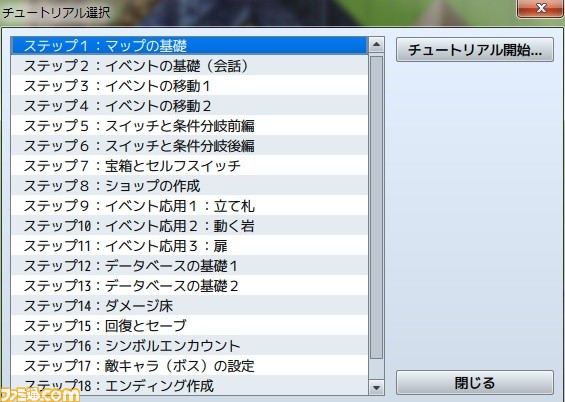Click the 閉じる button
Screen dimensions: 565x402
[475, 383]
